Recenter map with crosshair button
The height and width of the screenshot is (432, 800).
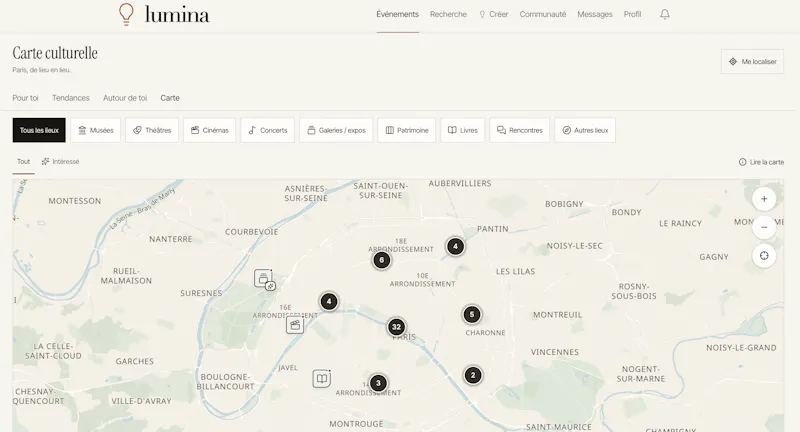[764, 256]
